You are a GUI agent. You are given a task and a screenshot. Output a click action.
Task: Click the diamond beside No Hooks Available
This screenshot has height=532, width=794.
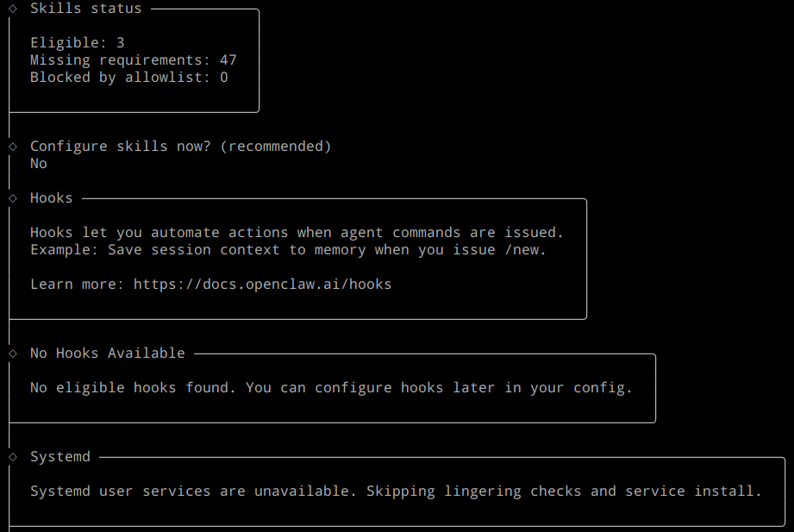tap(13, 354)
